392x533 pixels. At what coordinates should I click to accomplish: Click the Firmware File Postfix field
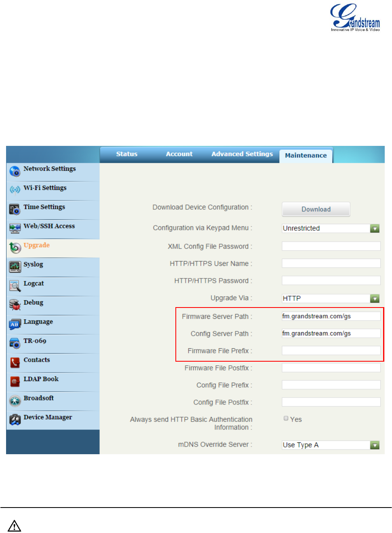tap(331, 368)
